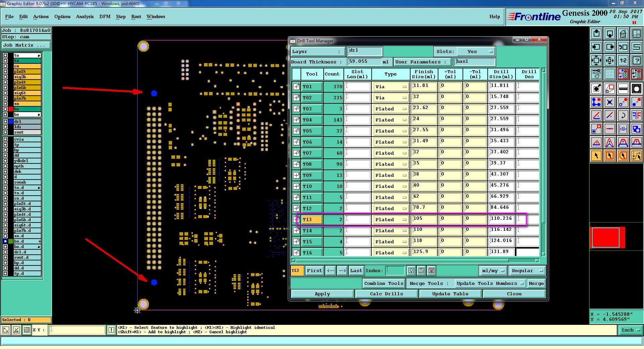Viewport: 644px width, 349px height.
Task: Toggle the checkbox for layer bs.d
Action: tap(5, 241)
